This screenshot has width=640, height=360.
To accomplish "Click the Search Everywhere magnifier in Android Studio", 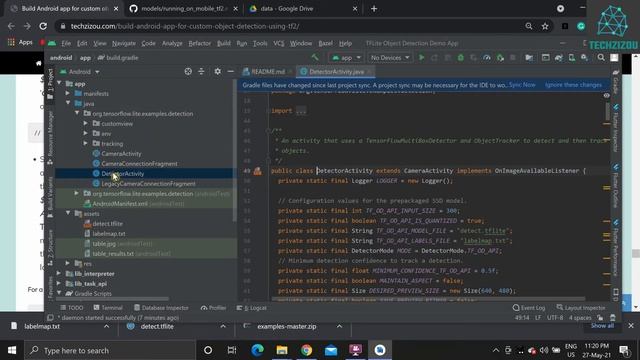I will [x=601, y=58].
